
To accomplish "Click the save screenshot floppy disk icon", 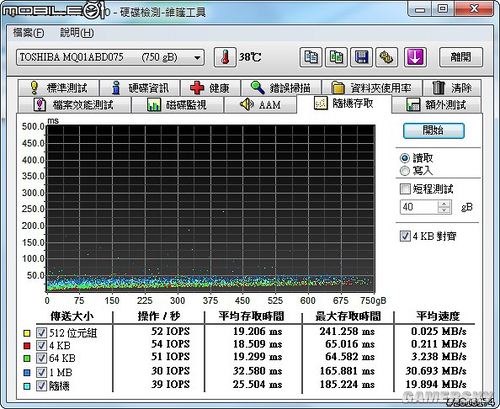I will point(361,57).
